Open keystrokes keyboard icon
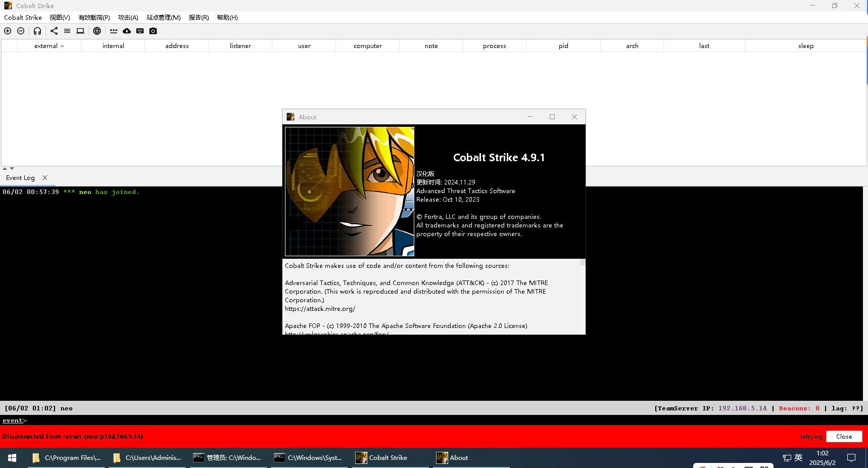This screenshot has height=468, width=868. (140, 31)
